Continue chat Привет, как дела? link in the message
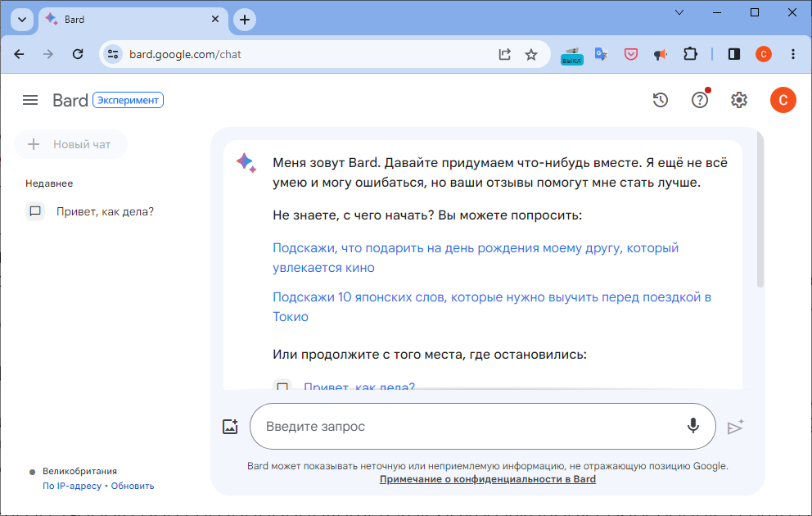 click(x=359, y=386)
